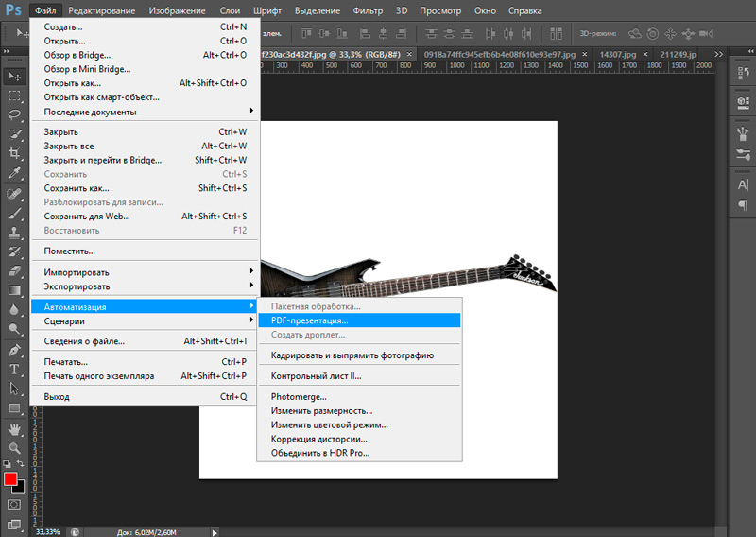Switch to the 14307.jpg document tab
Image resolution: width=756 pixels, height=537 pixels.
click(x=620, y=55)
